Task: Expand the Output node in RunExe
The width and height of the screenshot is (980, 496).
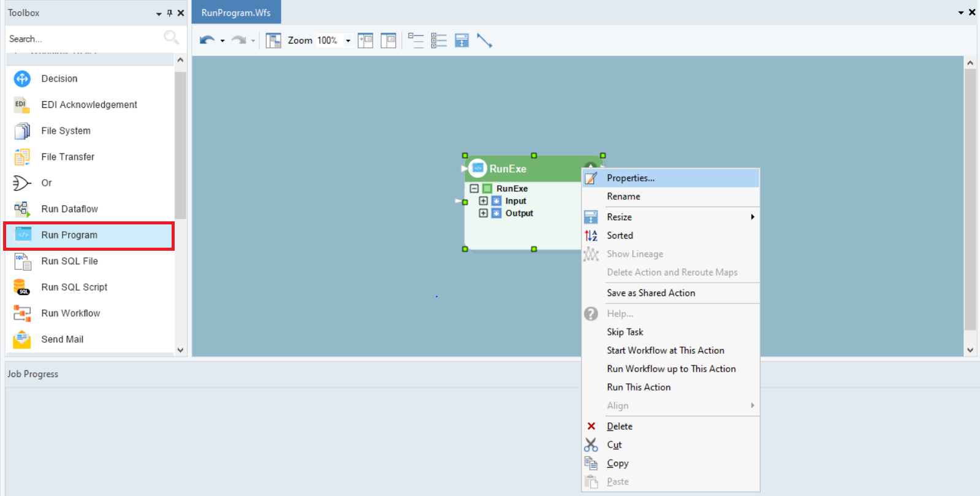Action: 483,213
